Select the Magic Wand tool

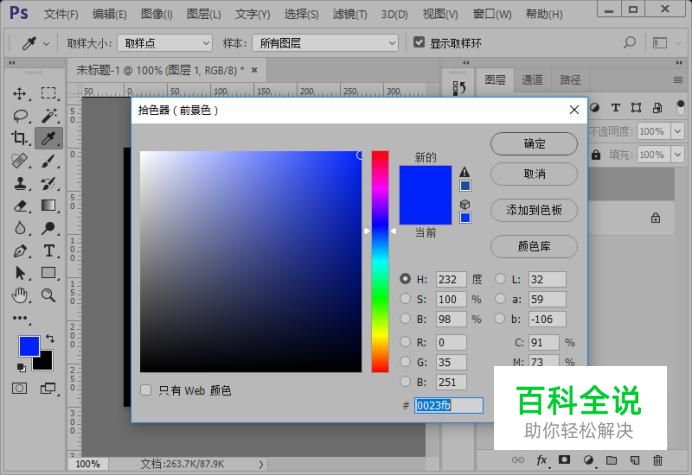click(49, 116)
